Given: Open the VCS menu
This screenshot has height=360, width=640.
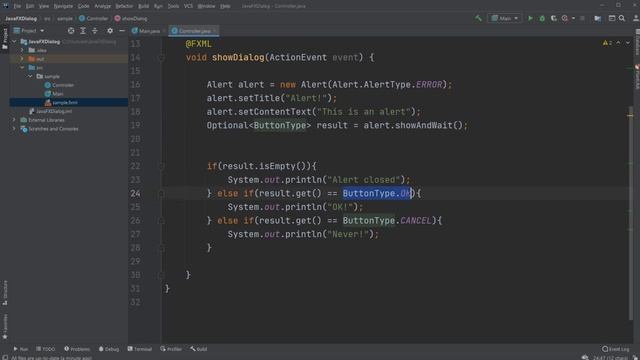Looking at the screenshot, I should (188, 6).
